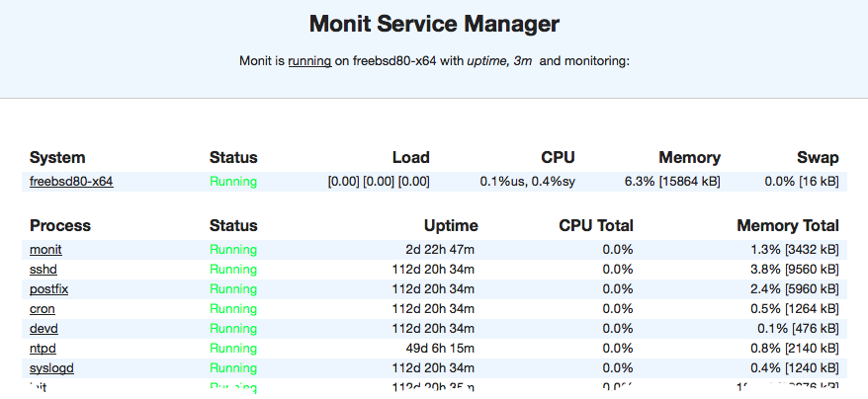
Task: Open the freebsd80-x64 system link
Action: pyautogui.click(x=71, y=182)
